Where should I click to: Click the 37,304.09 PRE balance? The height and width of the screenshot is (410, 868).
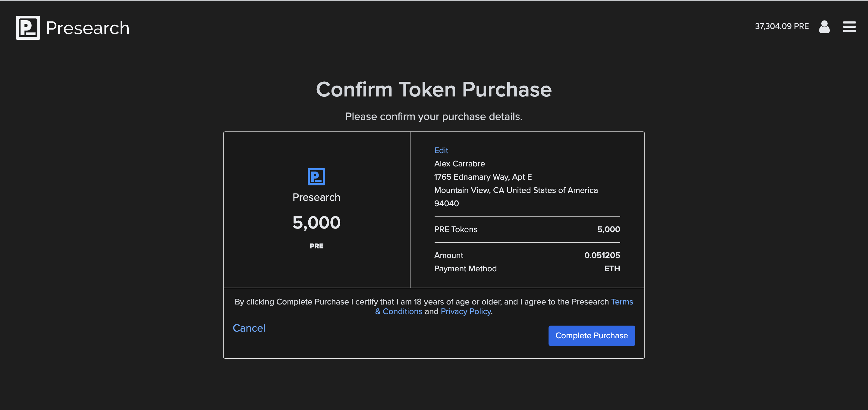782,26
